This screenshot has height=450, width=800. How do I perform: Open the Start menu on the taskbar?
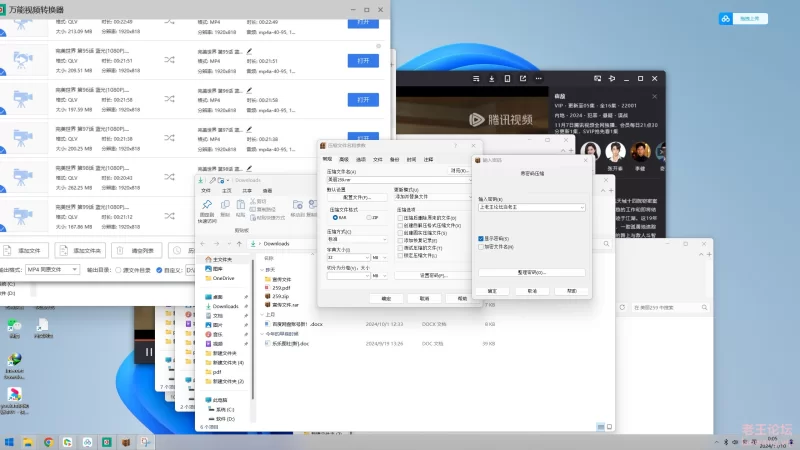[x=9, y=442]
